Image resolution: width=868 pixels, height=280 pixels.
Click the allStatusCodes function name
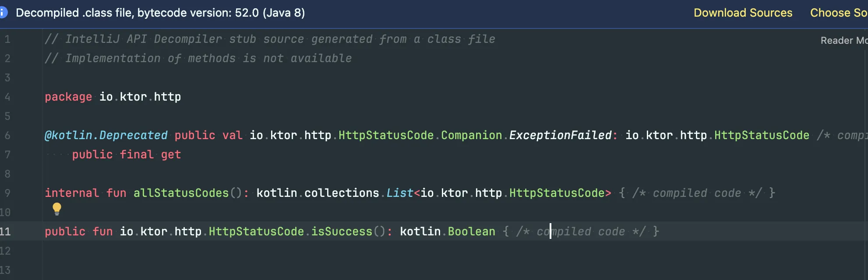point(181,193)
